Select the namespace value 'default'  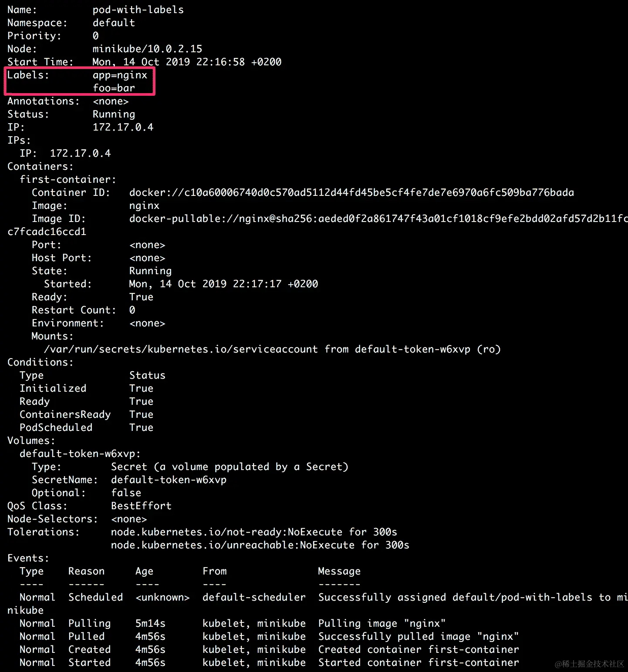point(114,23)
